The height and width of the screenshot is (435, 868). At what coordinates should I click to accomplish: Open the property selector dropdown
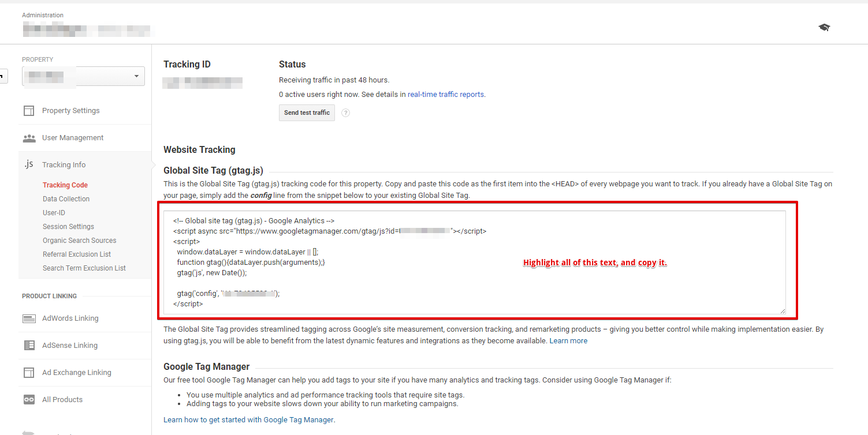click(x=83, y=76)
